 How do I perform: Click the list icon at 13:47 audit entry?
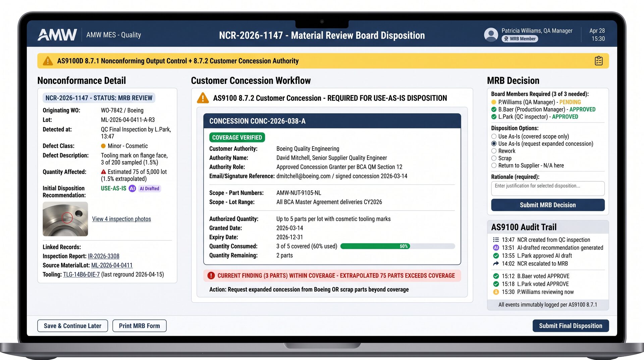(x=496, y=240)
